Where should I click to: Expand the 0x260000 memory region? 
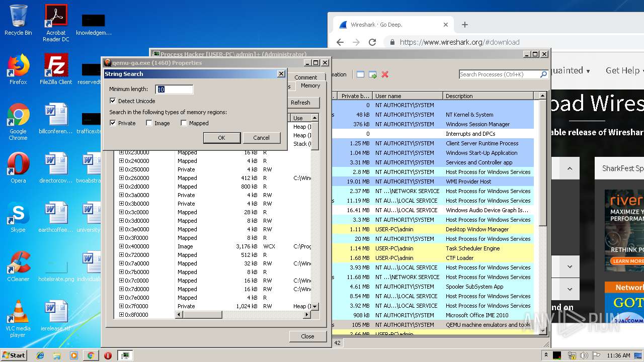[x=121, y=178]
